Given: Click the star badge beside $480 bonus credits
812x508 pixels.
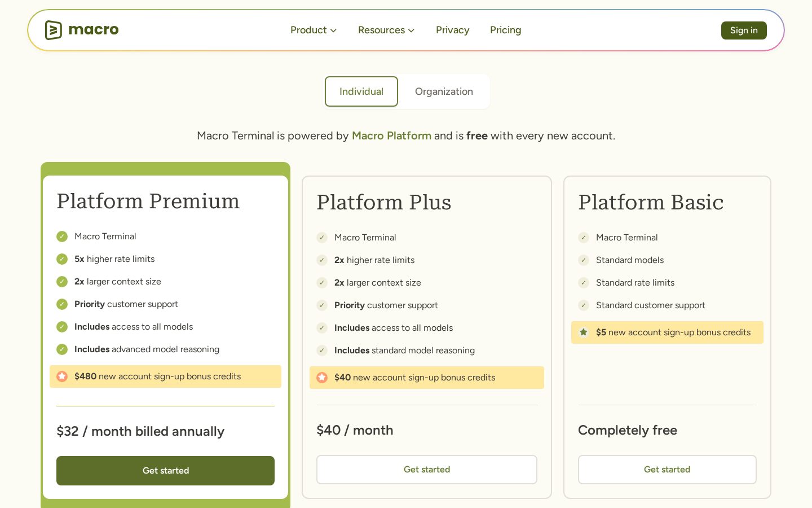Looking at the screenshot, I should click(x=62, y=376).
